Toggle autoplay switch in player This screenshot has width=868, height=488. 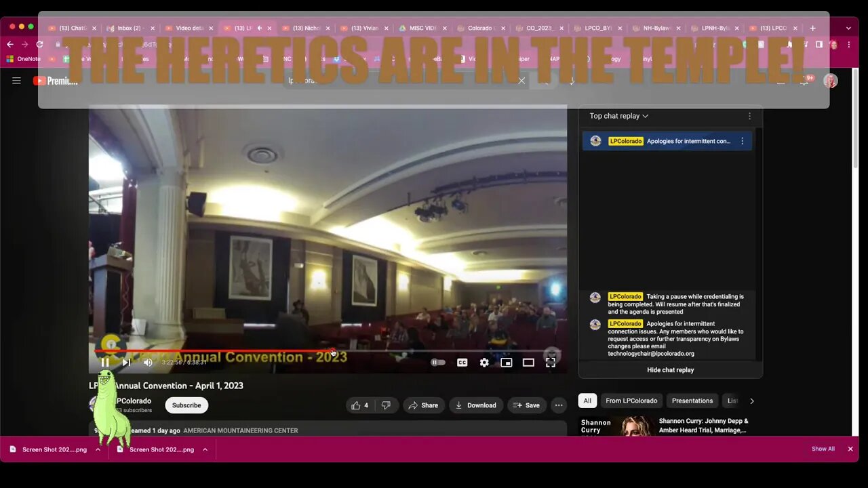pos(439,363)
